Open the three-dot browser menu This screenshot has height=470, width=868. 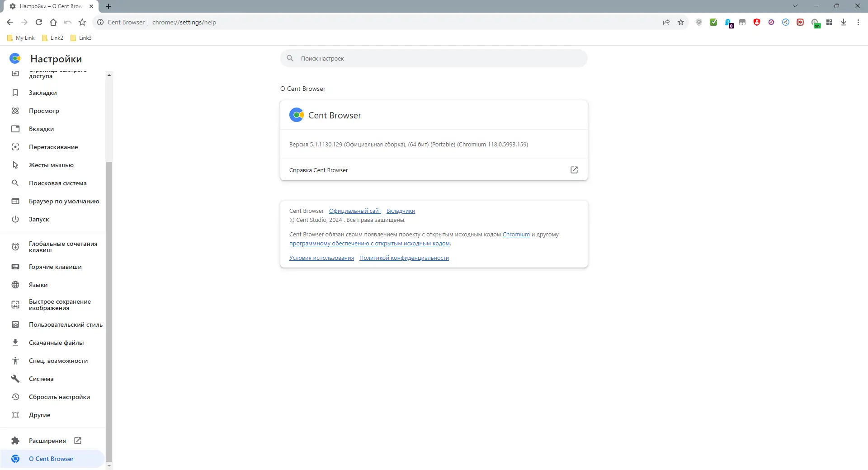(858, 22)
